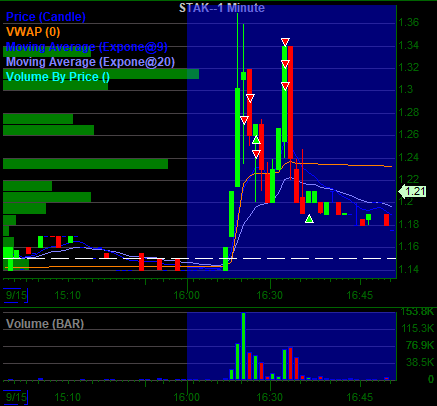
Task: Click the 1.24 price axis label
Action: click(x=409, y=157)
